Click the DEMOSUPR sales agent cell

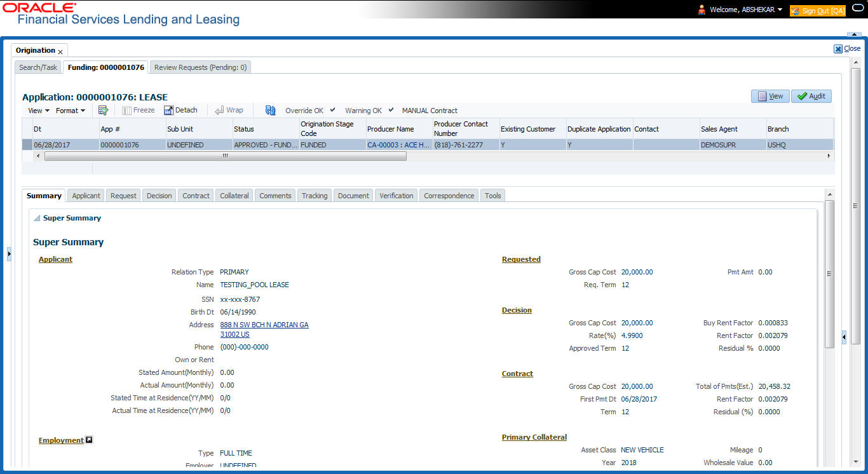[x=733, y=145]
